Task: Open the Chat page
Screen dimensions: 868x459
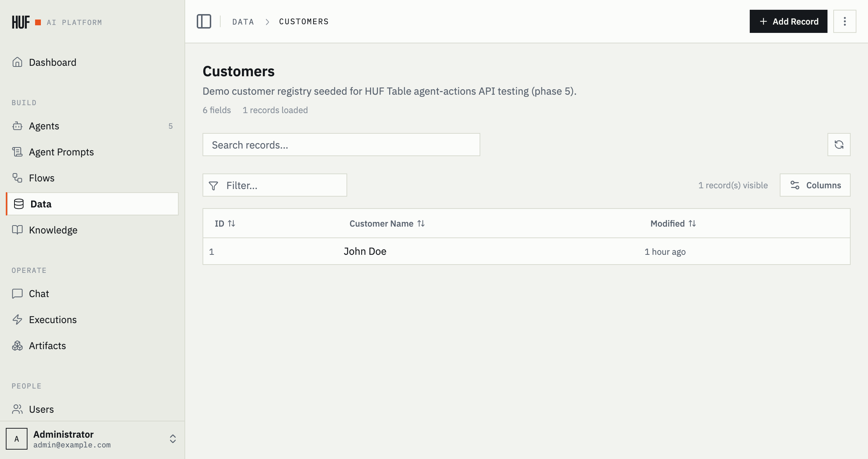Action: [x=92, y=293]
